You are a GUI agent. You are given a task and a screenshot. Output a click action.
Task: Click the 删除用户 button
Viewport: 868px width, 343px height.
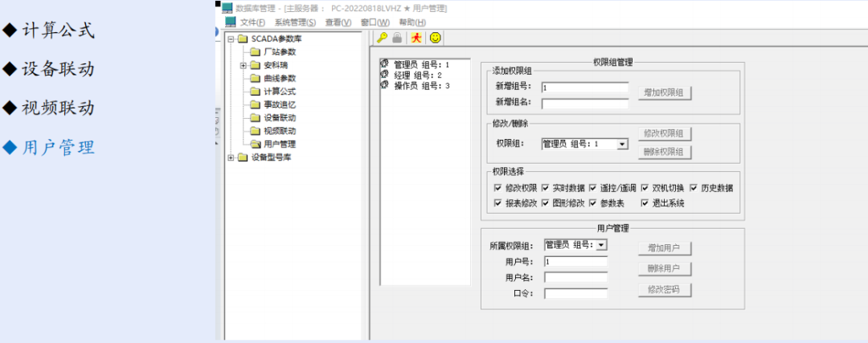665,269
